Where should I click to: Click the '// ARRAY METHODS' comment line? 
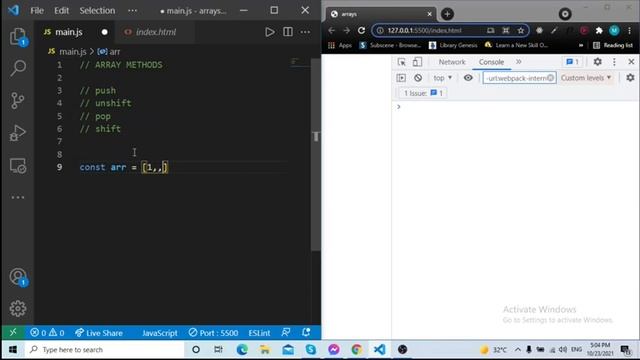[121, 65]
